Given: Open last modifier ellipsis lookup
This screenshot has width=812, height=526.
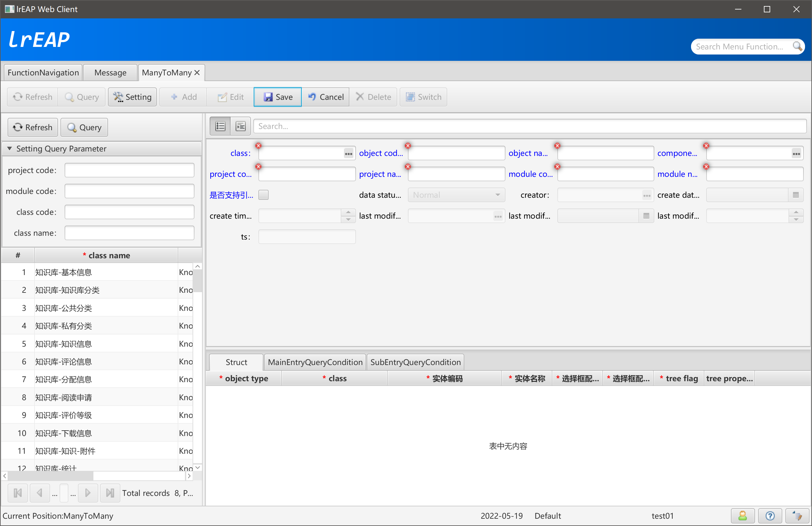Looking at the screenshot, I should pyautogui.click(x=498, y=216).
